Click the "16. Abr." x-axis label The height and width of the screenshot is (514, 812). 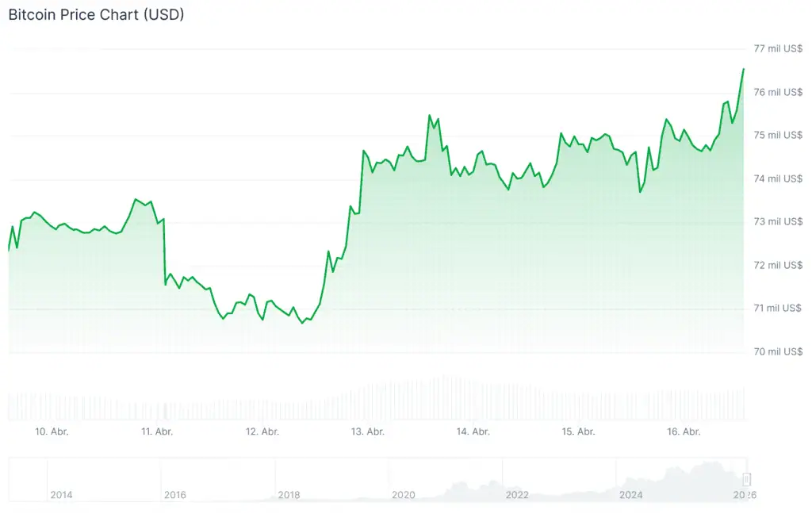(684, 432)
